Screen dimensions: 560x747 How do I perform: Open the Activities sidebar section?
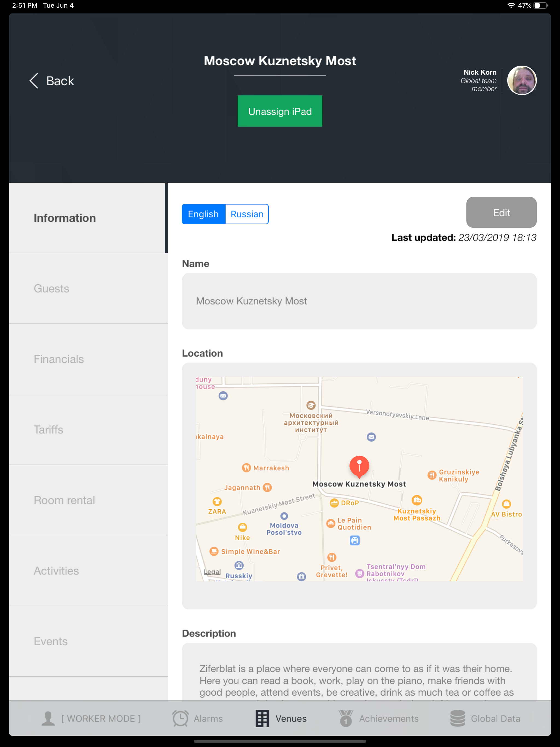(88, 571)
